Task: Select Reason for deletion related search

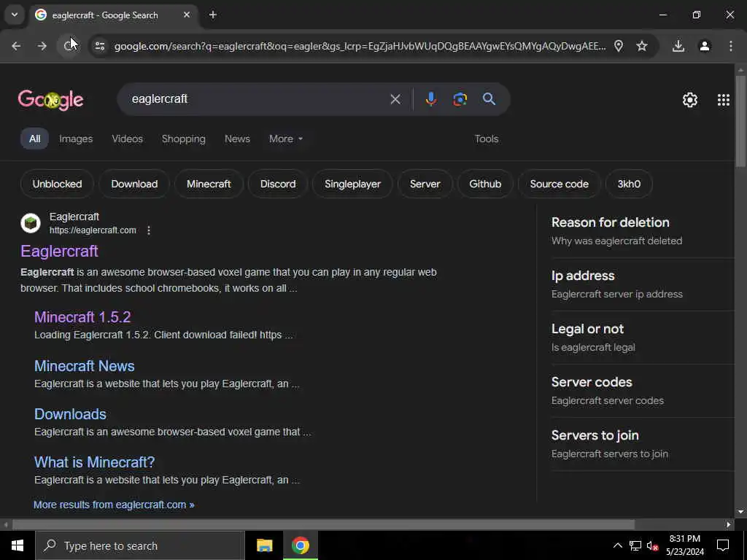Action: [x=642, y=231]
